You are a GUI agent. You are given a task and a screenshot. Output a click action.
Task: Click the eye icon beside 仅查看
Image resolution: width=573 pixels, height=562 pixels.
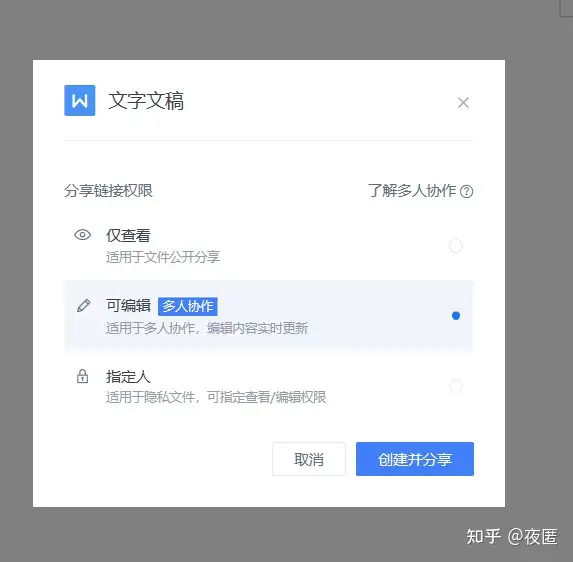coord(83,235)
